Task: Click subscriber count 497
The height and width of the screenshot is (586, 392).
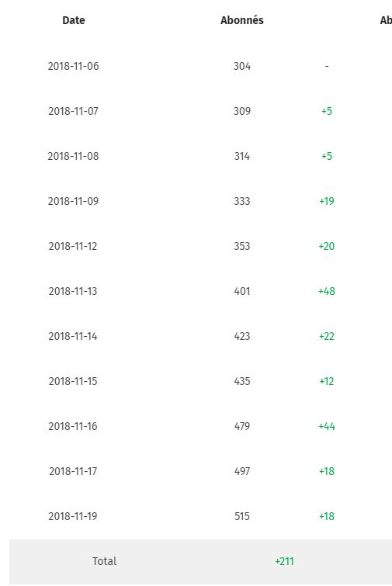Action: coord(241,471)
